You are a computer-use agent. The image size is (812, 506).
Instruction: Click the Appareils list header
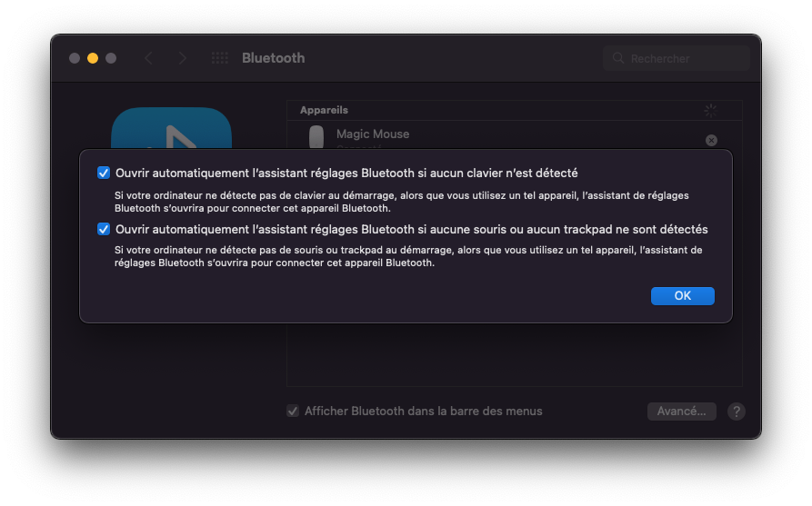click(325, 110)
